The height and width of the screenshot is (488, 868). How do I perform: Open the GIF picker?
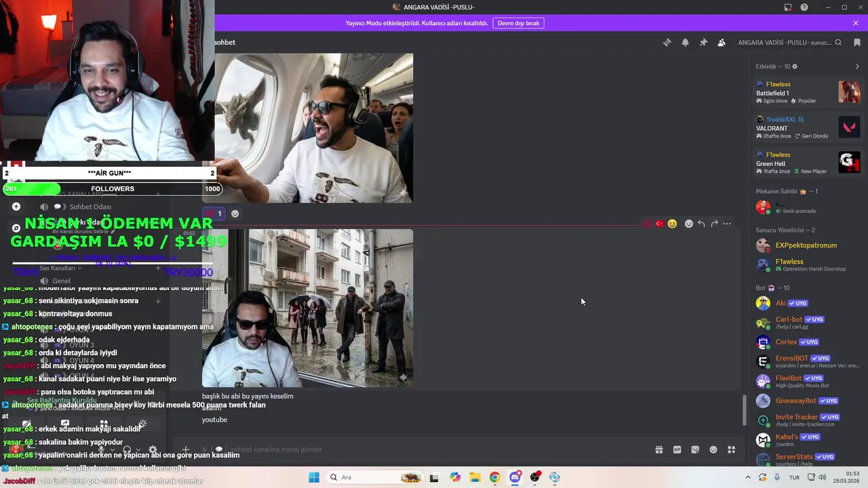point(677,449)
